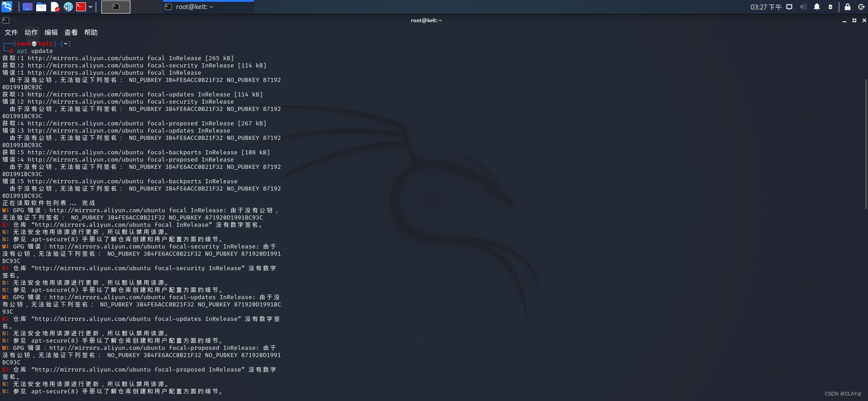Launch the text editor from panel

[55, 7]
